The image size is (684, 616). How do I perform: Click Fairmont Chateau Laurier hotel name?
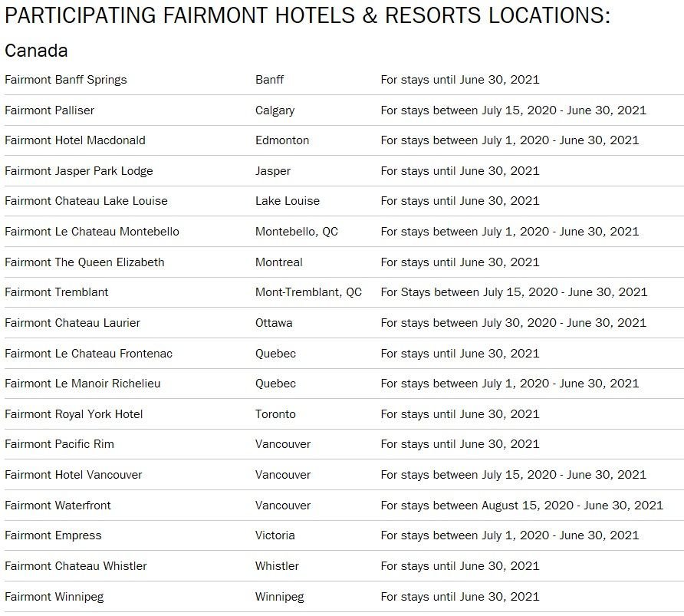pos(73,323)
